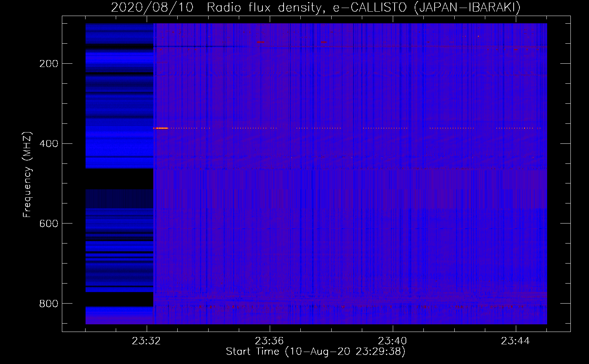Image resolution: width=589 pixels, height=364 pixels.
Task: Click the 23:40 time tick label
Action: click(x=392, y=341)
